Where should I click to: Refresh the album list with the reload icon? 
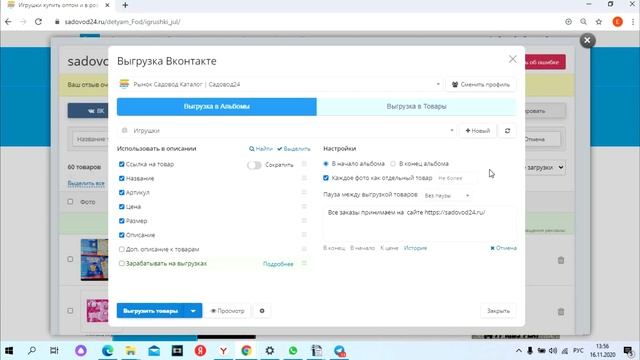tap(507, 131)
